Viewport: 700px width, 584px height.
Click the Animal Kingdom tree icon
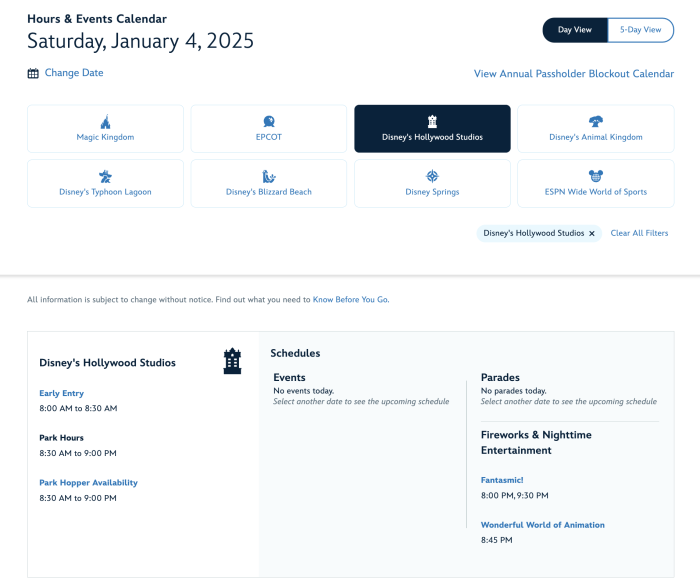(596, 122)
